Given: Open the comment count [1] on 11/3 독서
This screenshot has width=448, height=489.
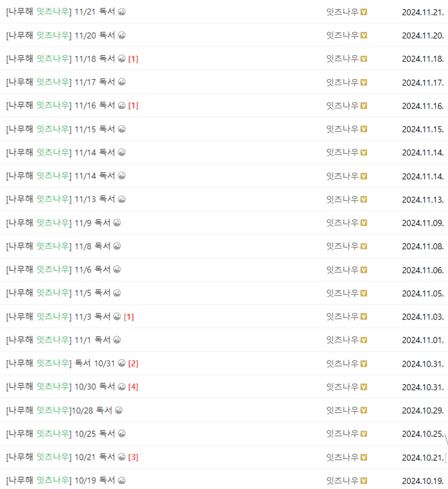Looking at the screenshot, I should pyautogui.click(x=129, y=317).
